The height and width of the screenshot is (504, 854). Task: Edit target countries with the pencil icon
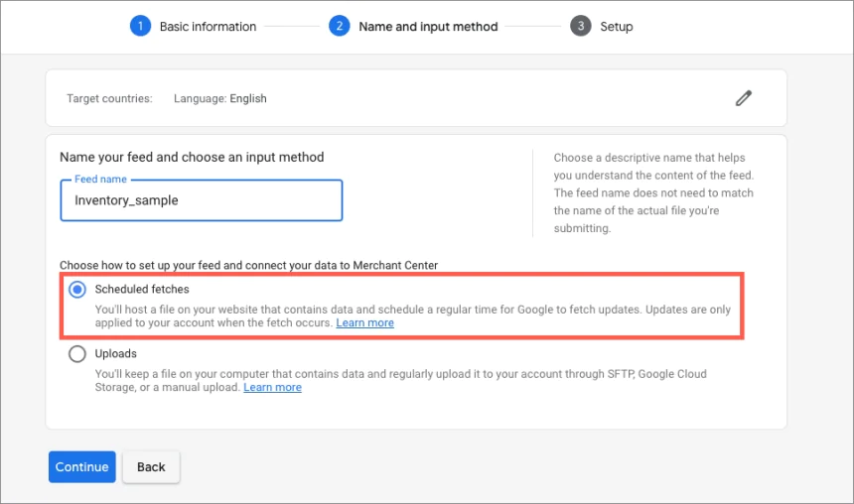point(743,97)
